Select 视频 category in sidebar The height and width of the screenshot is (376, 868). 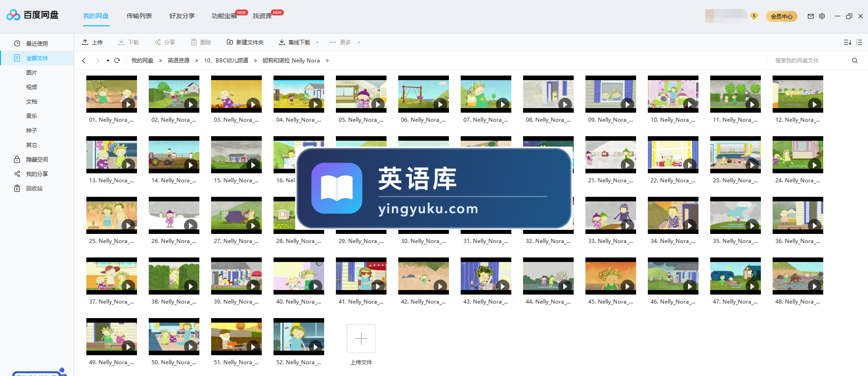click(32, 87)
